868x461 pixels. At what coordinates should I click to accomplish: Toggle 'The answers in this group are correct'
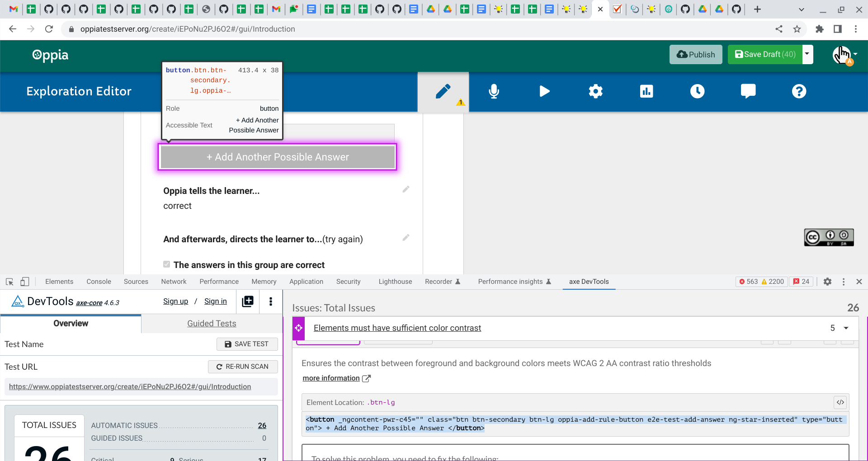[166, 264]
